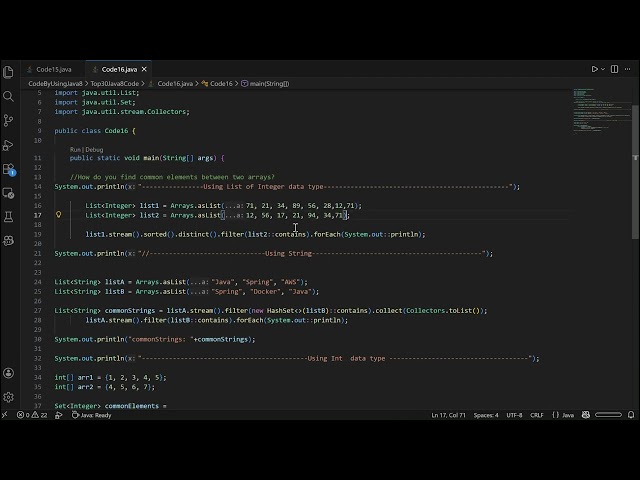The width and height of the screenshot is (640, 480).
Task: Switch to the Code15.java tab
Action: pyautogui.click(x=53, y=69)
